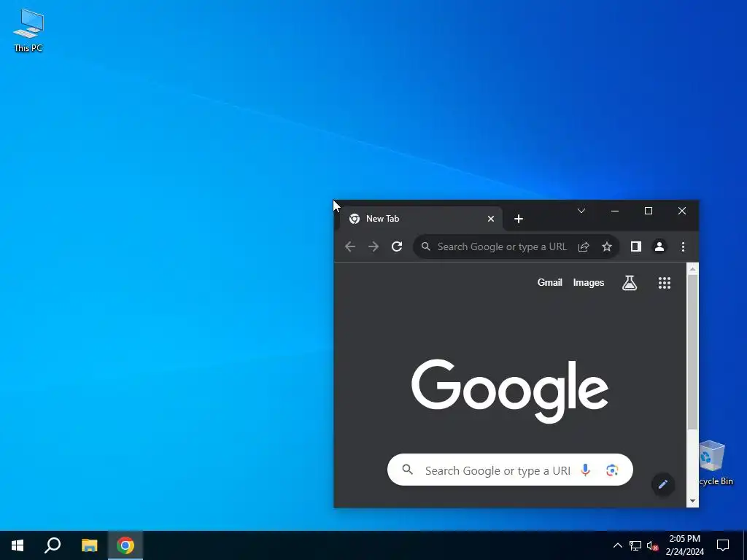Open the Search Labs flask icon

tap(630, 283)
